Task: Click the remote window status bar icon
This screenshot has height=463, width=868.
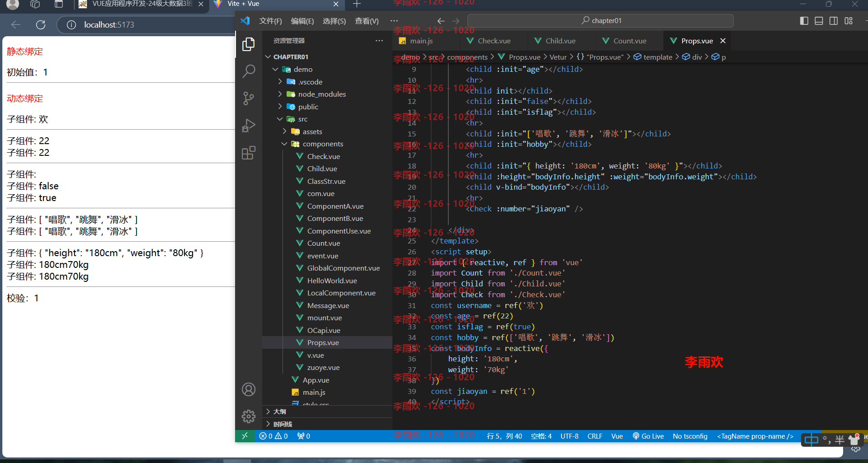Action: pyautogui.click(x=245, y=436)
